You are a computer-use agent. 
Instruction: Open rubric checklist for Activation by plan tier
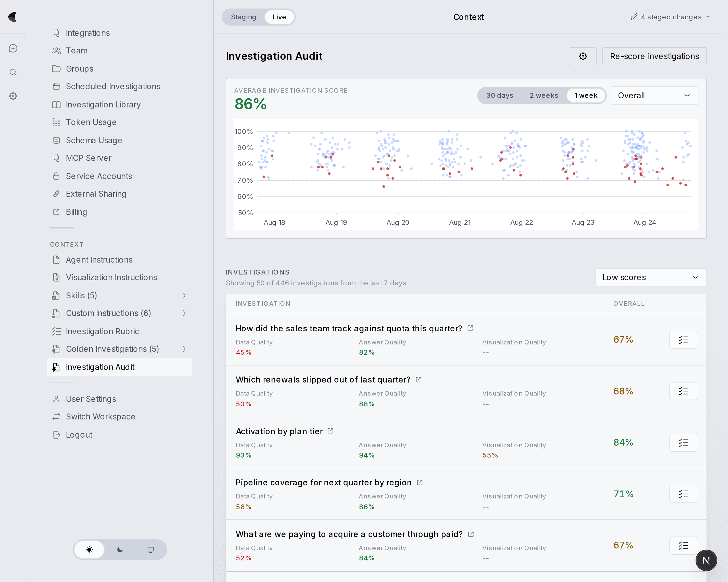click(683, 443)
